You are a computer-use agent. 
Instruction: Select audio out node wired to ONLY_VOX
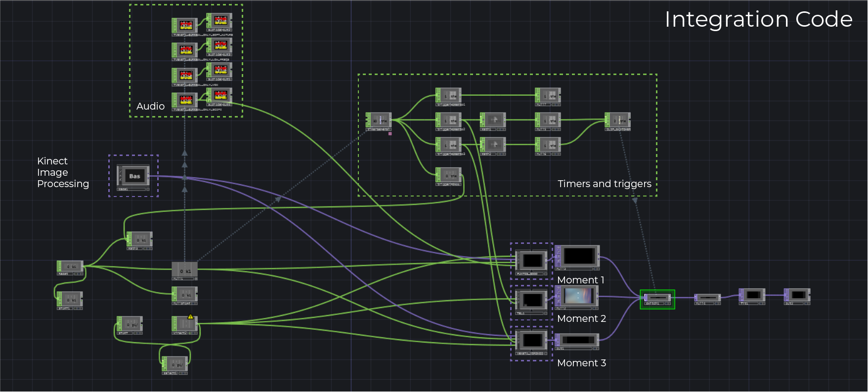tap(219, 70)
